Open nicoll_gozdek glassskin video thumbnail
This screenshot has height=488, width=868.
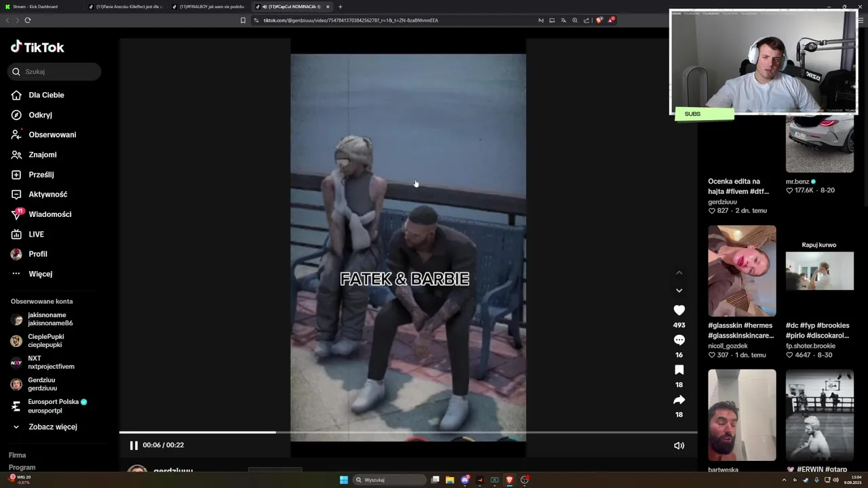(742, 271)
